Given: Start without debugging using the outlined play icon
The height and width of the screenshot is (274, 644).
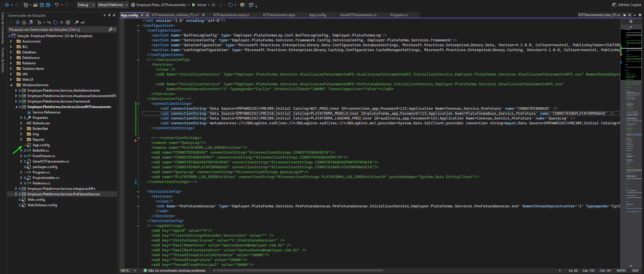Looking at the screenshot, I should click(x=214, y=5).
